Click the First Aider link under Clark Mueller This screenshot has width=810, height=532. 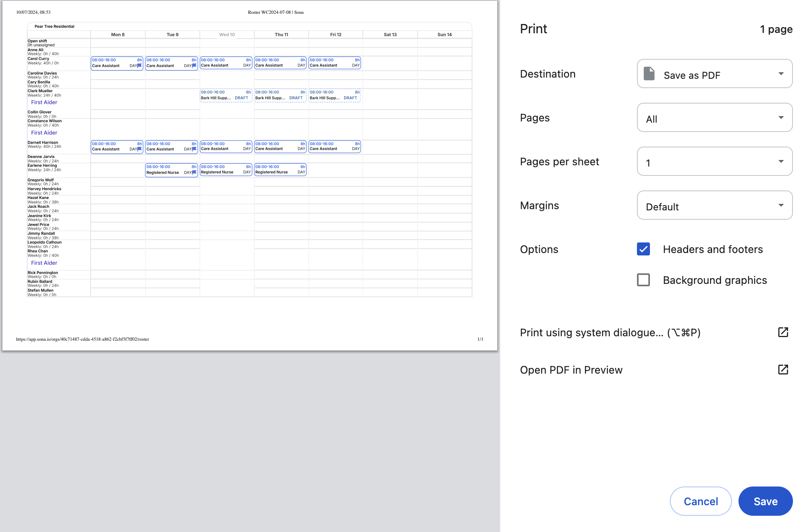click(x=43, y=102)
